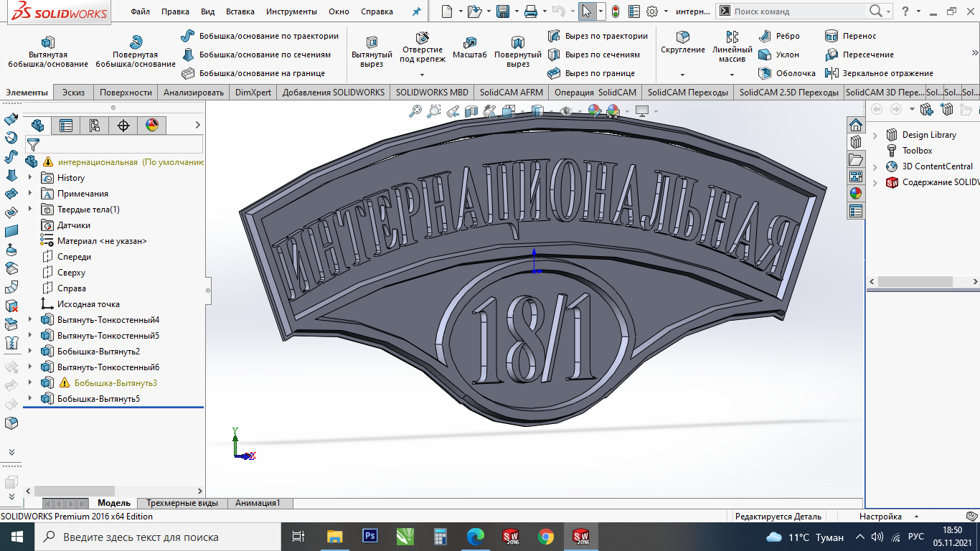
Task: Open the DisplayManager color sphere tab
Action: click(x=151, y=126)
